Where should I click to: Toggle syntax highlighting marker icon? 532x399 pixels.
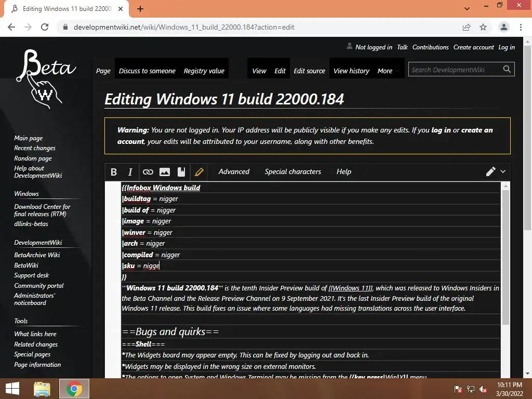pyautogui.click(x=199, y=172)
